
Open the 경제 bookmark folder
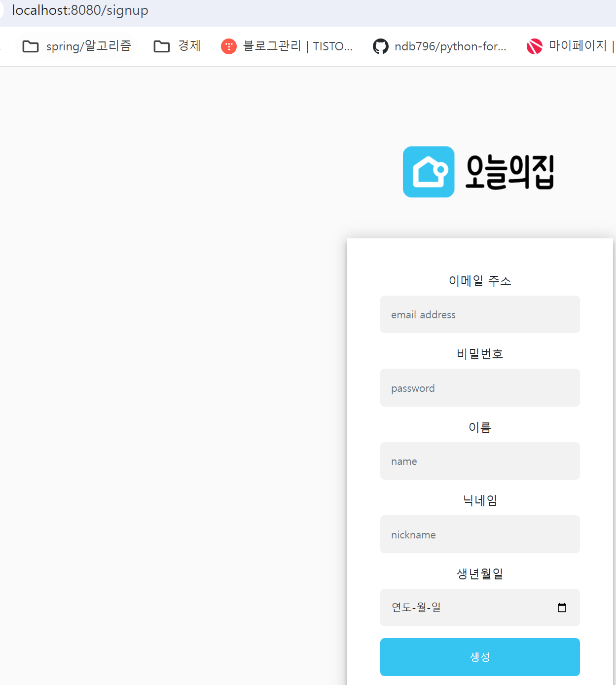click(x=177, y=46)
